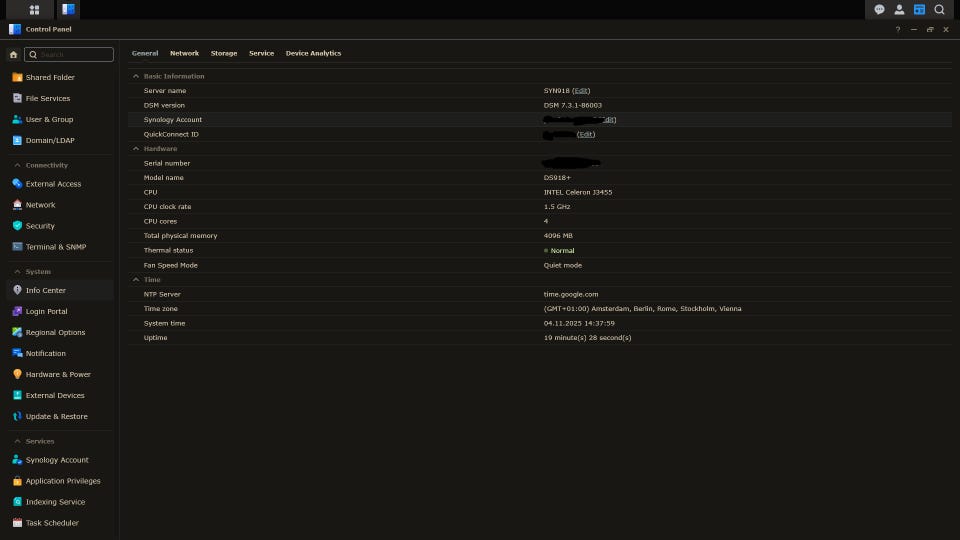
Task: Go to Control Panel home icon
Action: point(13,54)
